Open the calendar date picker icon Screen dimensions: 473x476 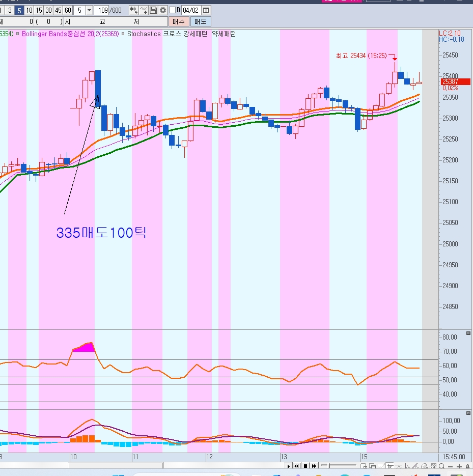coord(206,10)
